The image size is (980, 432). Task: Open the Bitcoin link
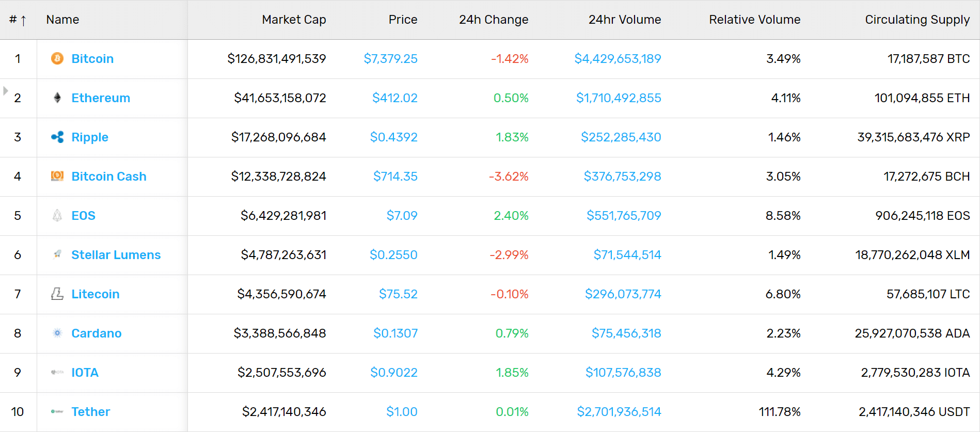click(92, 59)
